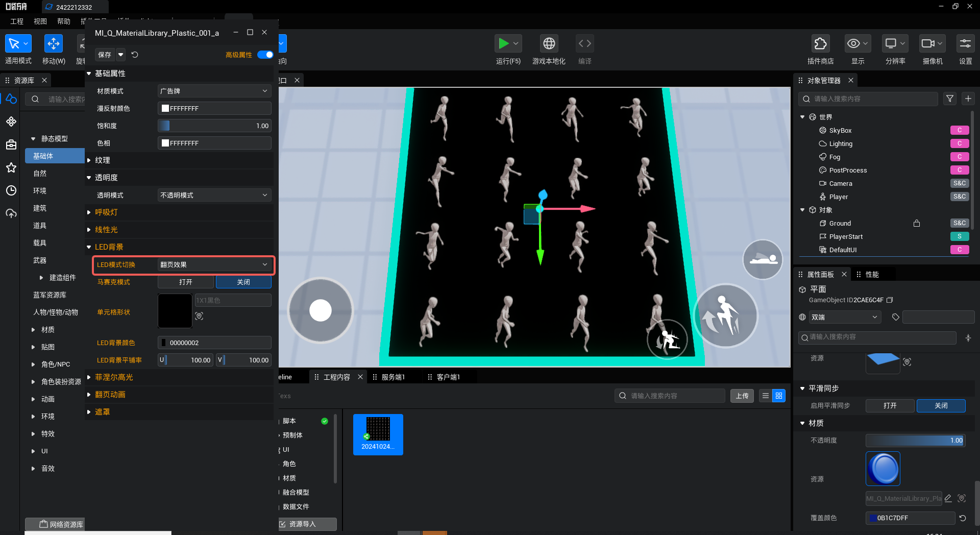Image resolution: width=980 pixels, height=535 pixels.
Task: Open the favorites star sidebar icon
Action: coord(11,167)
